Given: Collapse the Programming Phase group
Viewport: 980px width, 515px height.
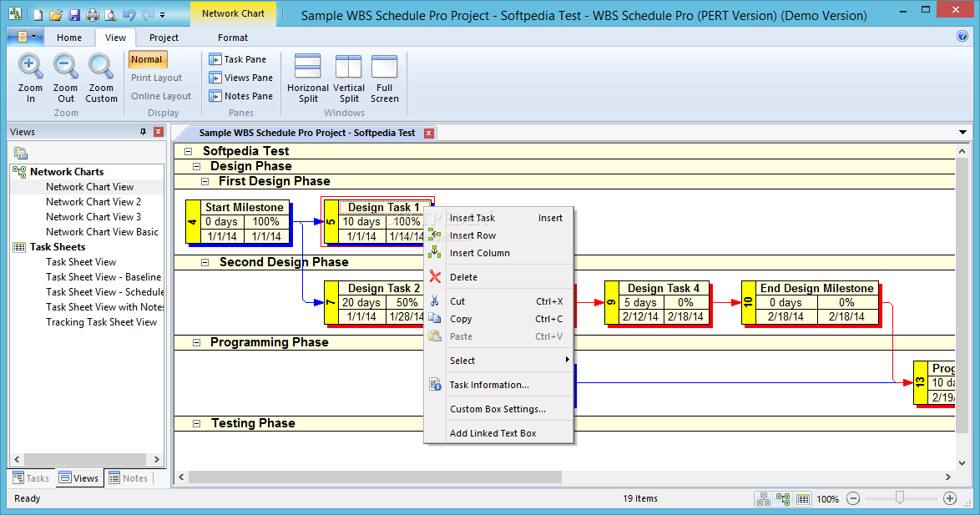Looking at the screenshot, I should pyautogui.click(x=196, y=342).
